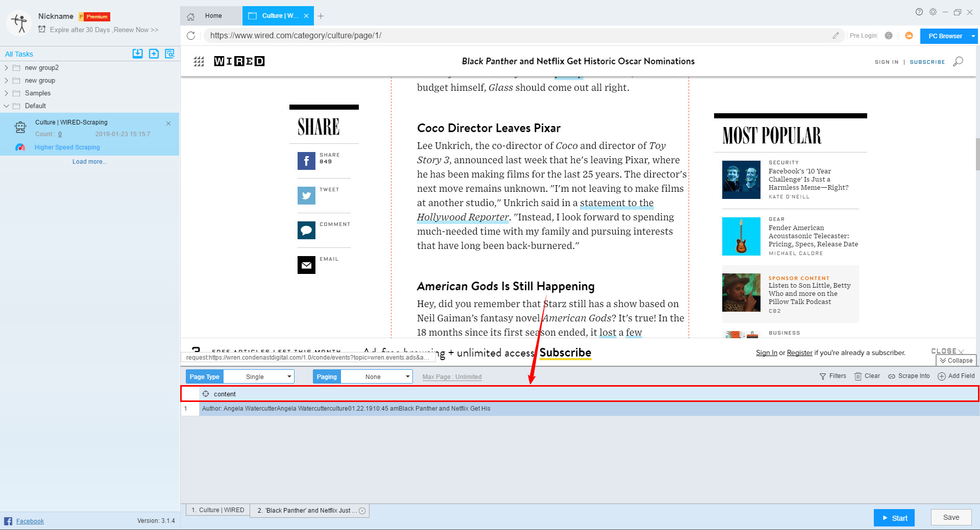Click the content field crosshair icon
This screenshot has height=530, width=980.
point(206,394)
